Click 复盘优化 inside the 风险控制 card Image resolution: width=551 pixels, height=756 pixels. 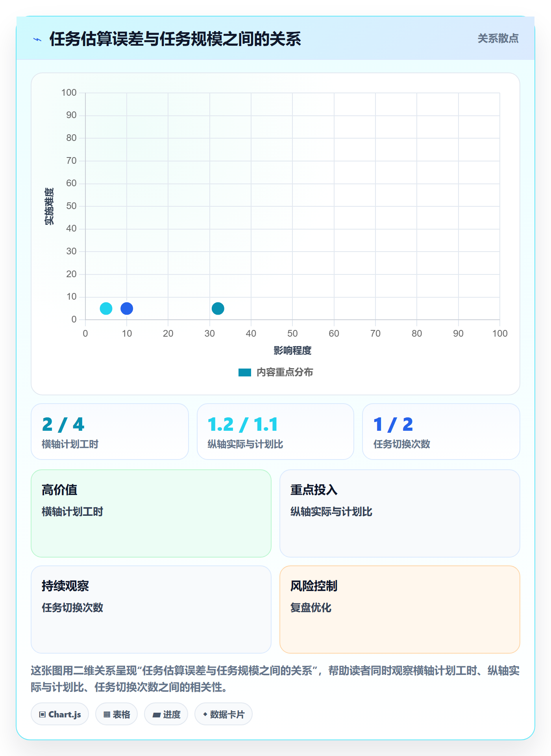coord(311,608)
